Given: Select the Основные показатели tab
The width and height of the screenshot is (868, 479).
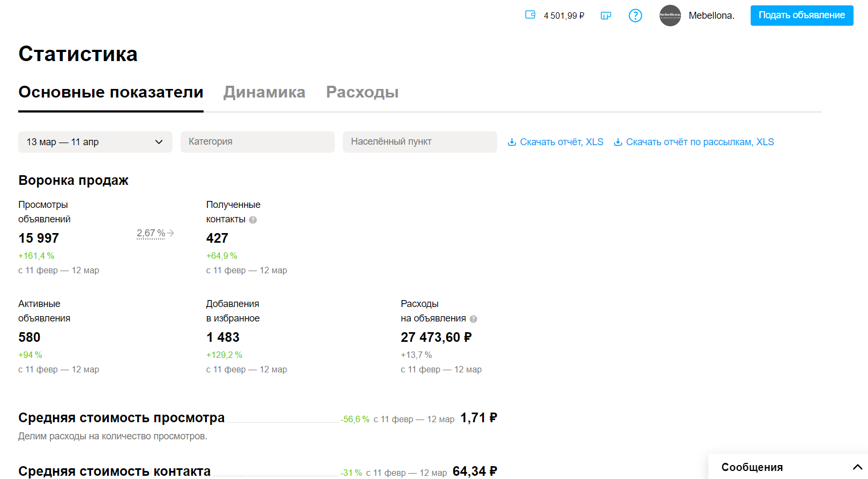Looking at the screenshot, I should click(111, 92).
